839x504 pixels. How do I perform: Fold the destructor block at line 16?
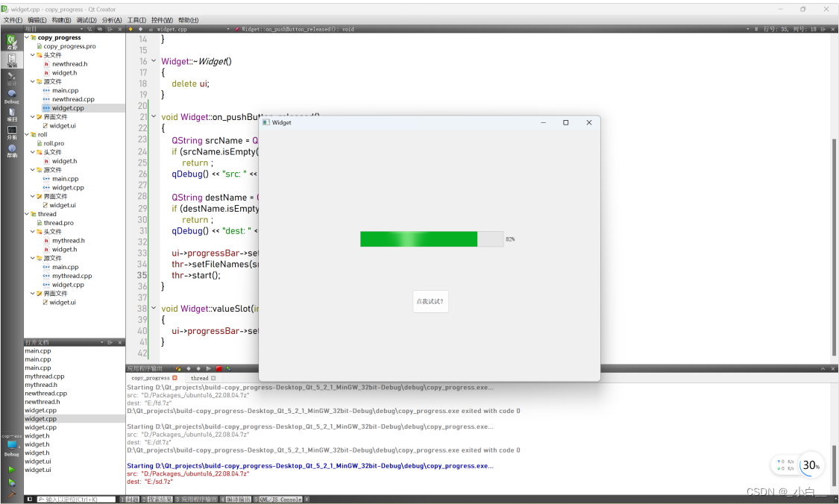154,61
